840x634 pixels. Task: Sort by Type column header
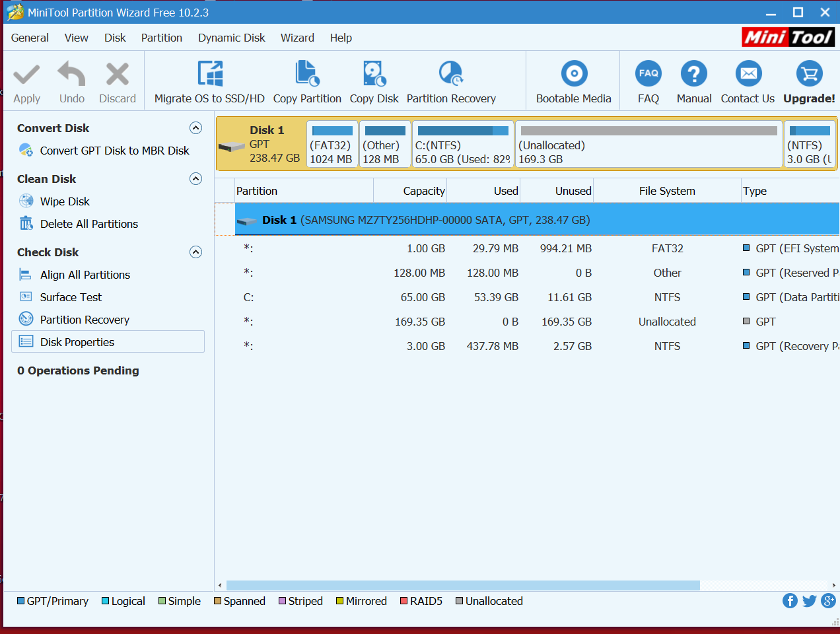click(790, 191)
